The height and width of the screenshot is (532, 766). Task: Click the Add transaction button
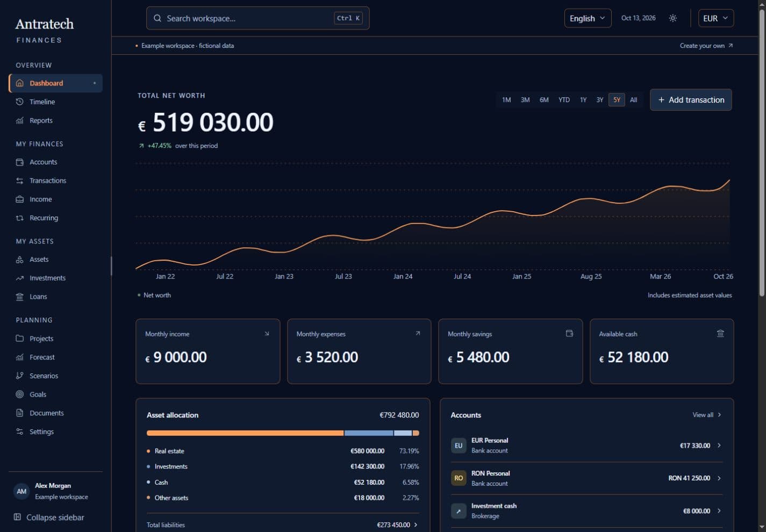point(691,100)
